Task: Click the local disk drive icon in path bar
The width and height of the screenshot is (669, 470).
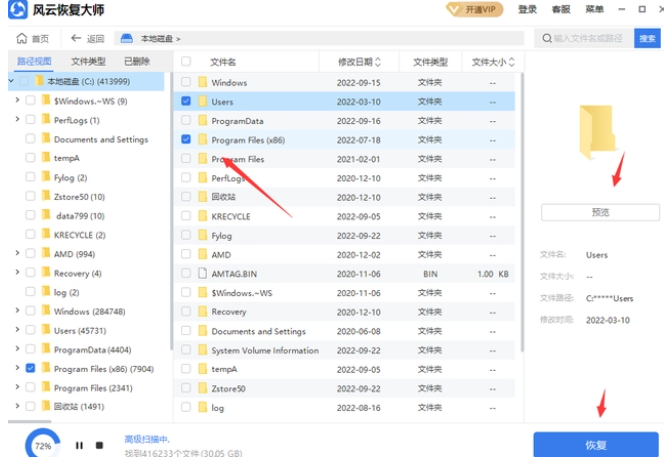Action: point(126,39)
